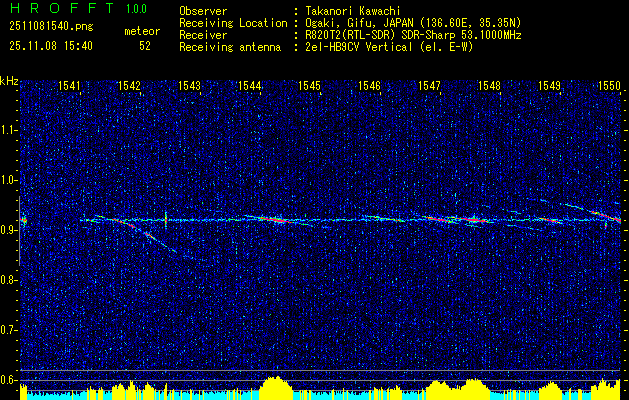Click the 25.11.08 15:40 timestamp
Viewport: 629px width, 400px height.
[50, 46]
